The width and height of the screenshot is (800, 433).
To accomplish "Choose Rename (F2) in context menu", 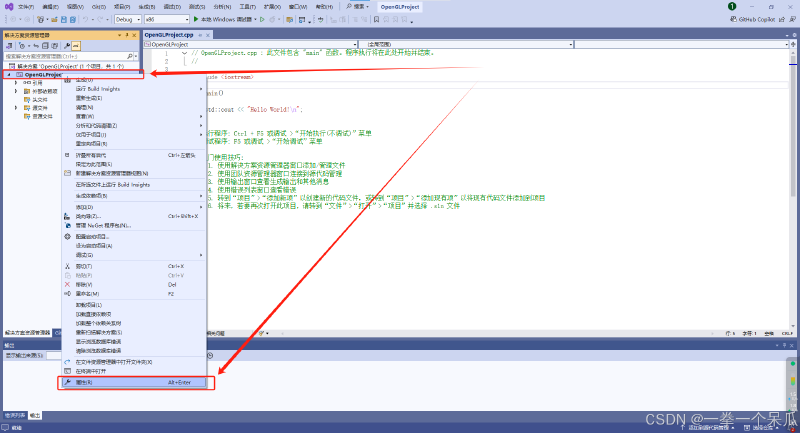I will (134, 294).
